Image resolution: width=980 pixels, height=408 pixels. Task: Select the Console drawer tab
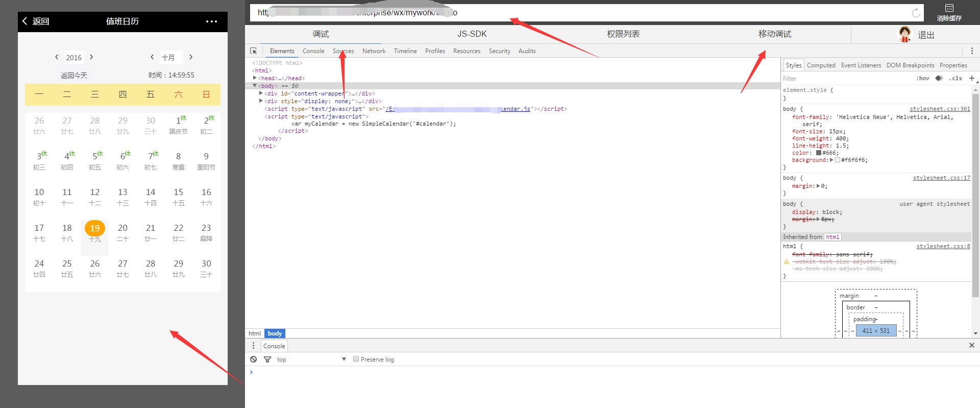[x=274, y=346]
